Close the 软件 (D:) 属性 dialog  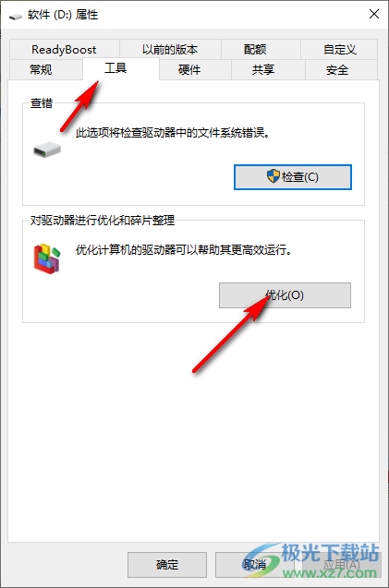click(374, 15)
